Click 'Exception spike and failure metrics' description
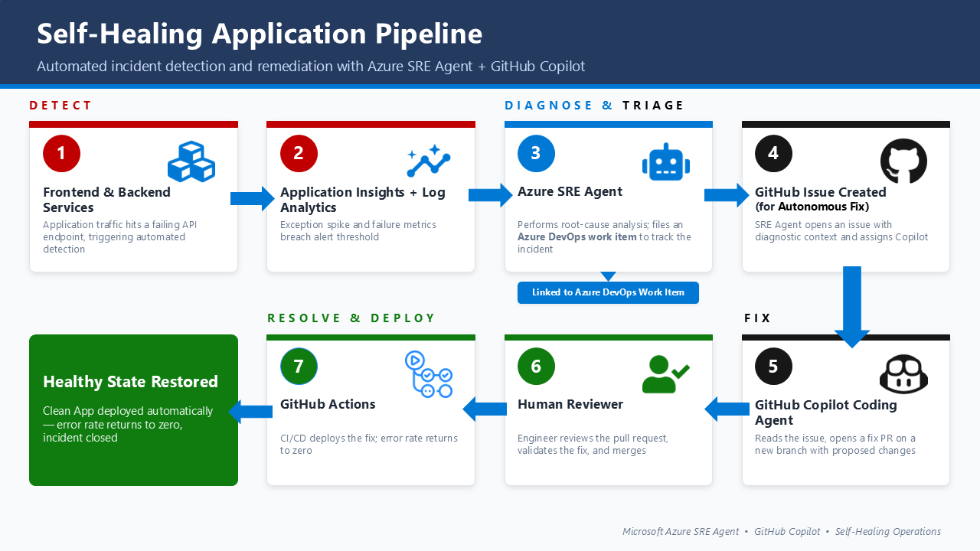This screenshot has width=980, height=551. (358, 231)
